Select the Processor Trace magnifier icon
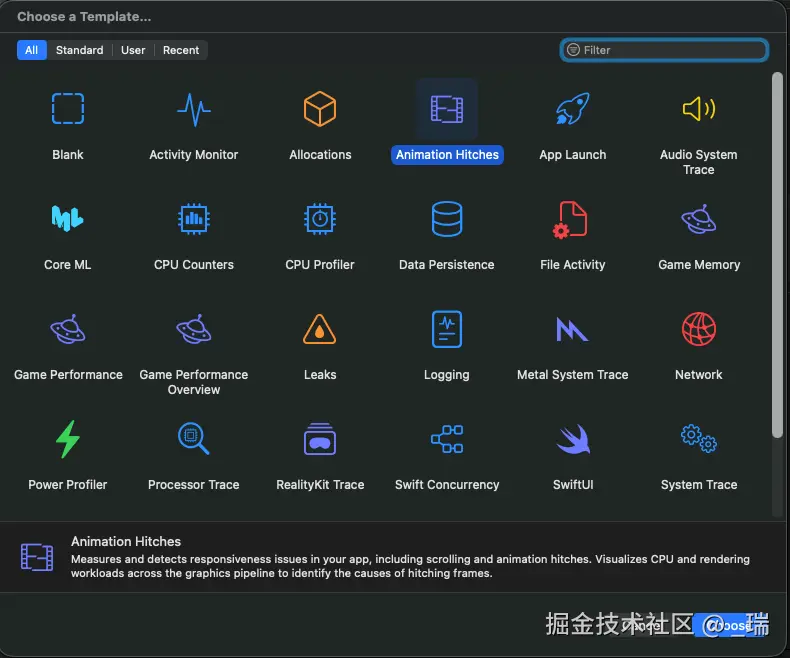The image size is (790, 658). pyautogui.click(x=193, y=438)
